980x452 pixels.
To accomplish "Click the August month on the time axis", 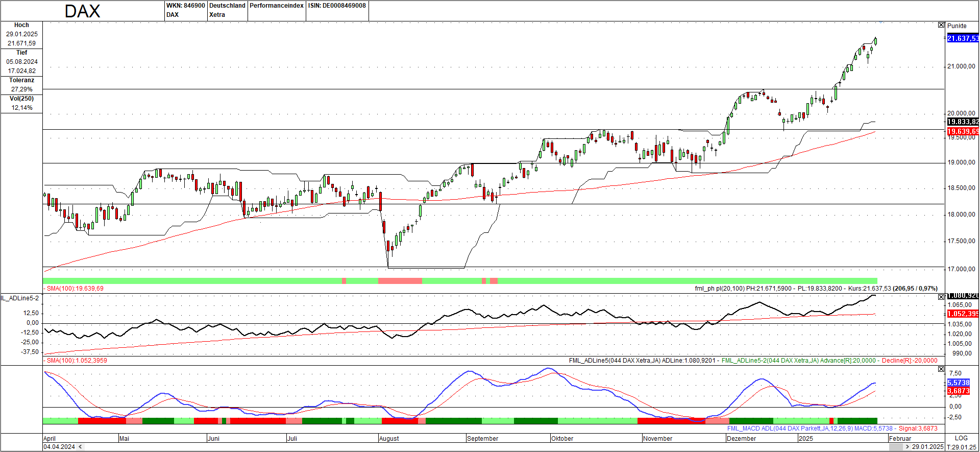I will [x=389, y=439].
